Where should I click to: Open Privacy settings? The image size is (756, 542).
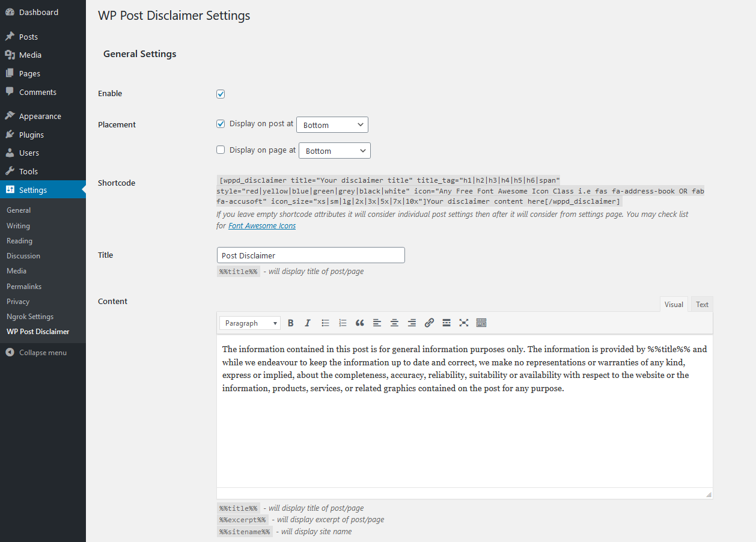18,302
